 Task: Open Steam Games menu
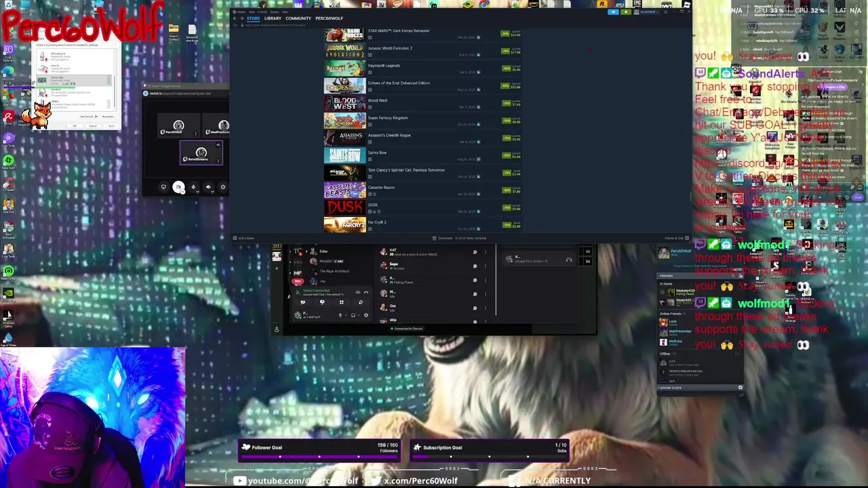coord(274,12)
